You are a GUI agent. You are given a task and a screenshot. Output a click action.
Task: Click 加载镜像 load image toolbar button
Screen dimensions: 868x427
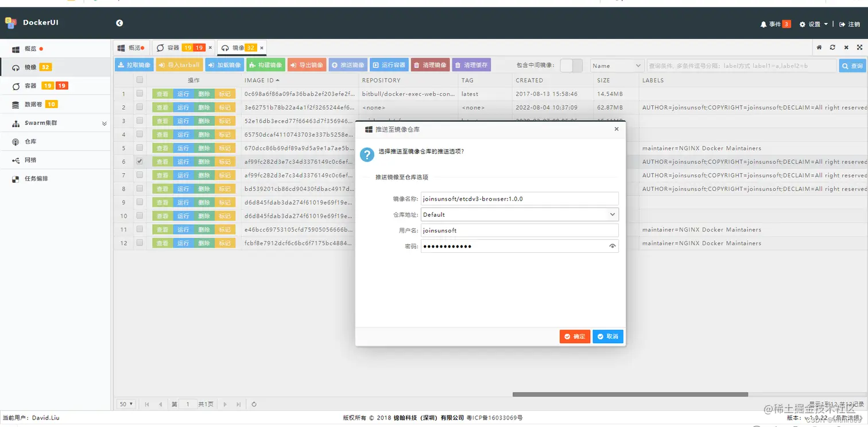pos(224,65)
